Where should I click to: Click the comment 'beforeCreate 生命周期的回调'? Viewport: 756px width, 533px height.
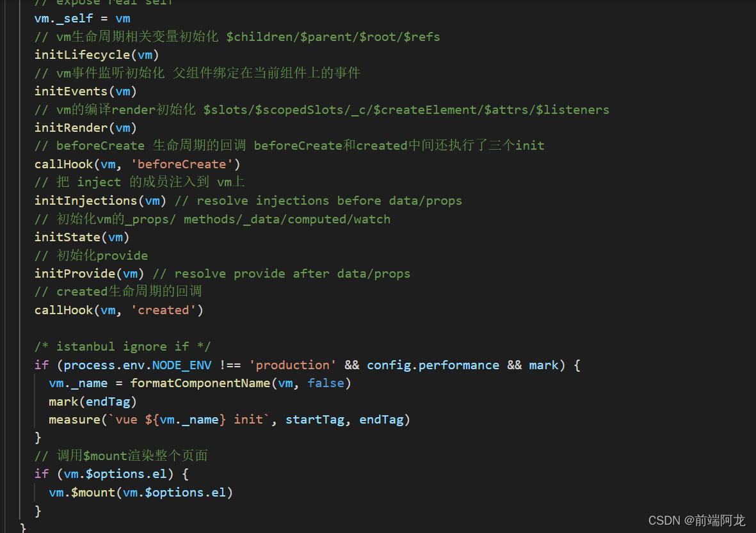pyautogui.click(x=289, y=146)
